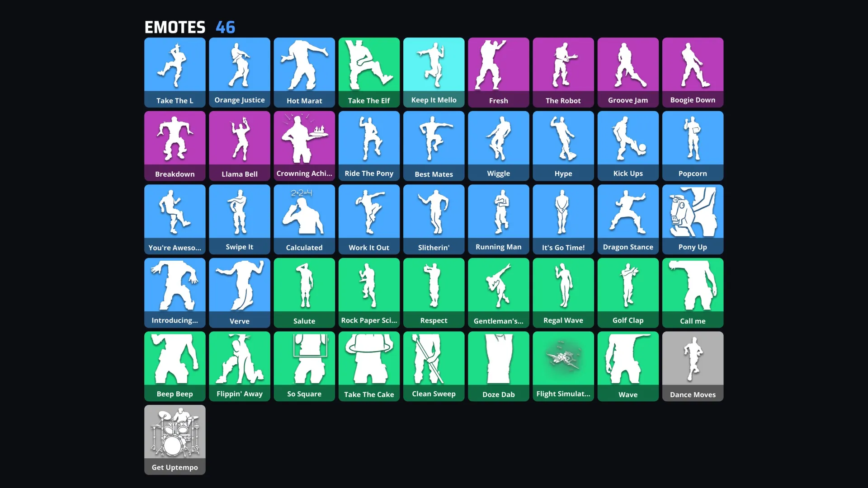Select The Robot emote

[x=563, y=72]
